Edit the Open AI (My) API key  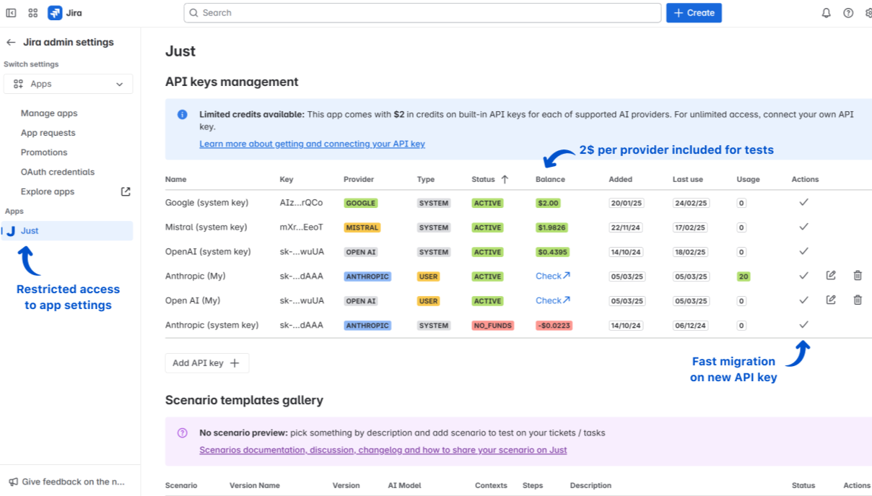[x=831, y=300]
